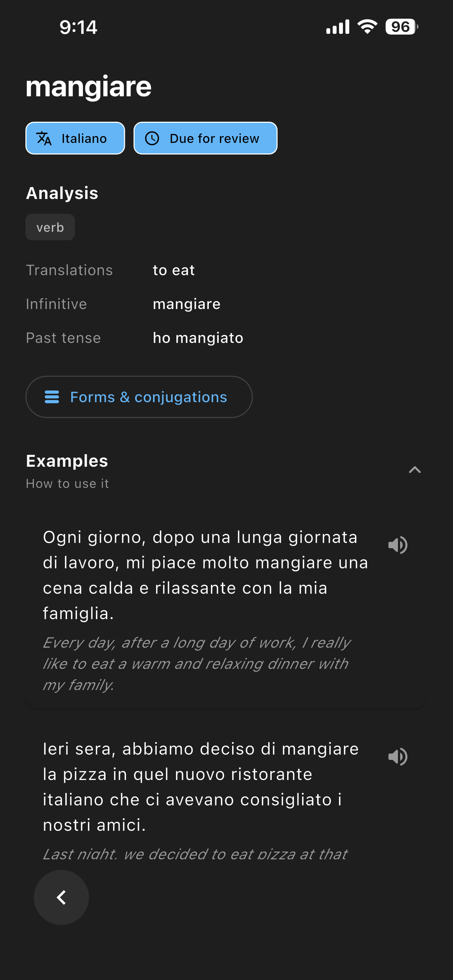
Task: Tap the Wi-Fi status icon
Action: point(367,26)
